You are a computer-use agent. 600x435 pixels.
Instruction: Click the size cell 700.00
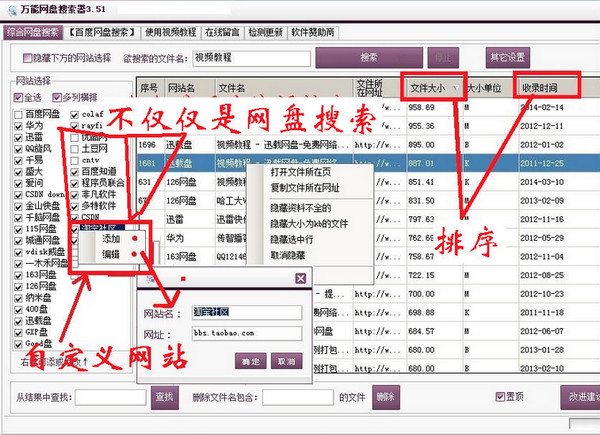coord(421,294)
